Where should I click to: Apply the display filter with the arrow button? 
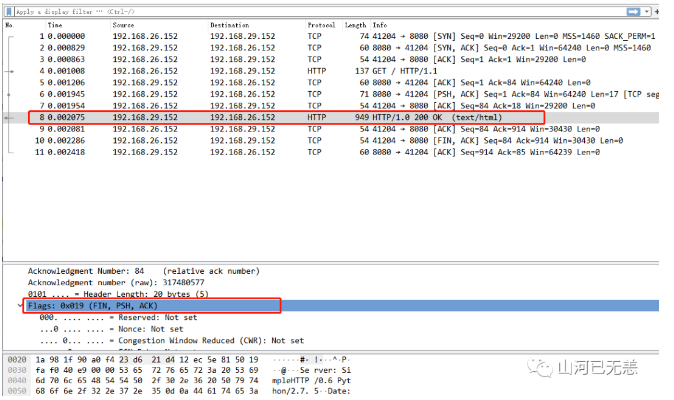pyautogui.click(x=634, y=12)
